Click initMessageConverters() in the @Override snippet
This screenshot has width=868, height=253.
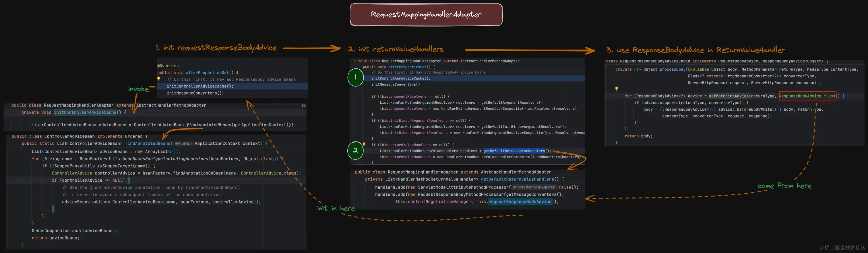coord(195,93)
